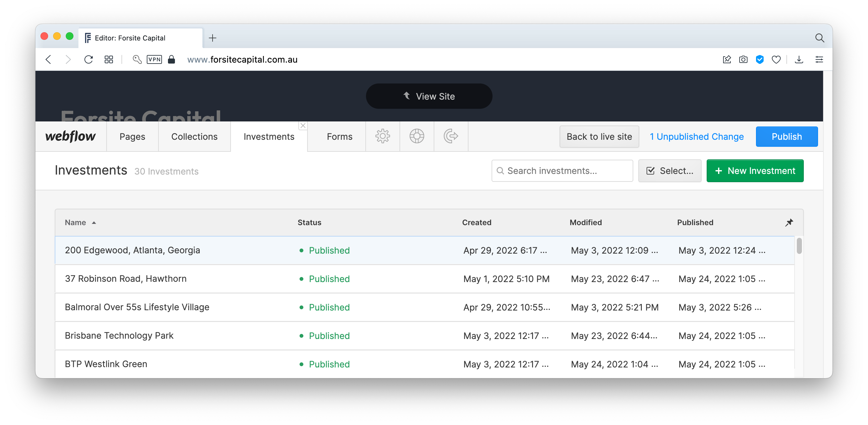Sort by the Created column header

(476, 223)
